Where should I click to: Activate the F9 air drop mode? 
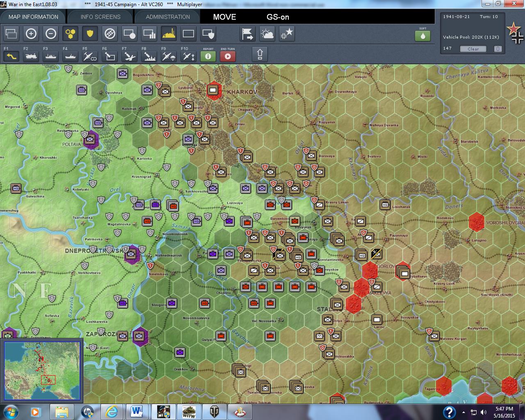tap(168, 56)
